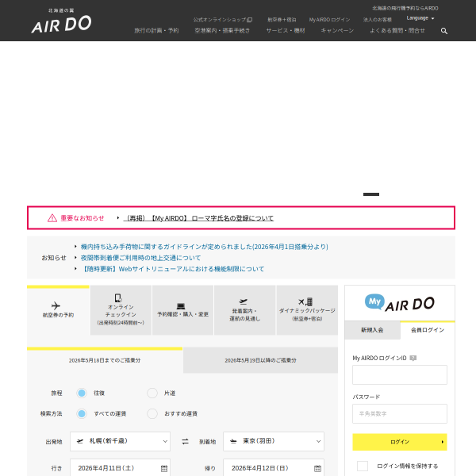This screenshot has height=476, width=476.
Task: Focus the My AIRDO ログインID input field
Action: (x=400, y=375)
